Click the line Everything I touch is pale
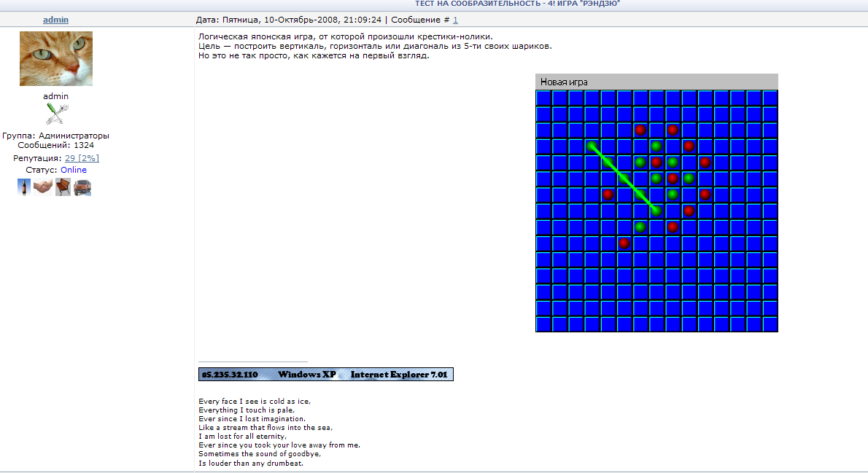This screenshot has width=868, height=473. pos(247,410)
